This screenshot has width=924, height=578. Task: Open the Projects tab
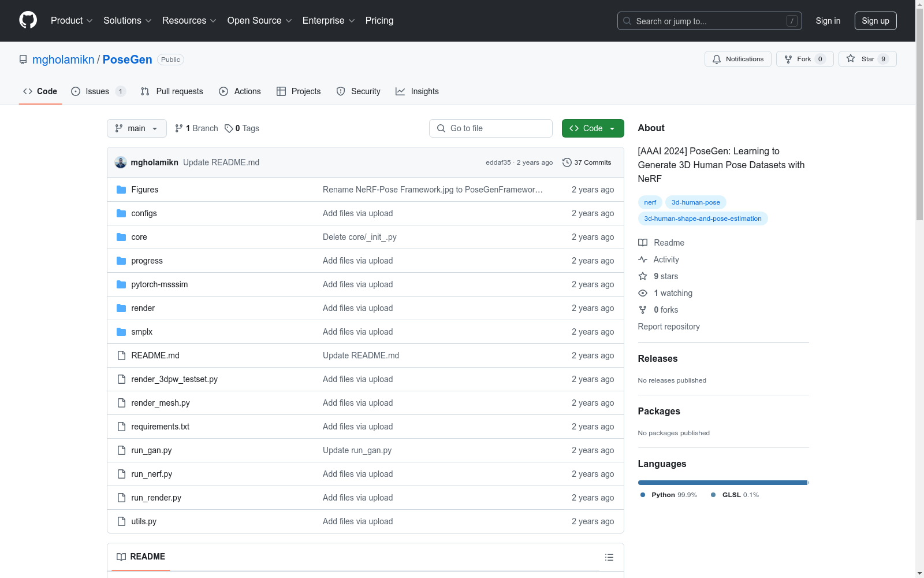coord(299,91)
